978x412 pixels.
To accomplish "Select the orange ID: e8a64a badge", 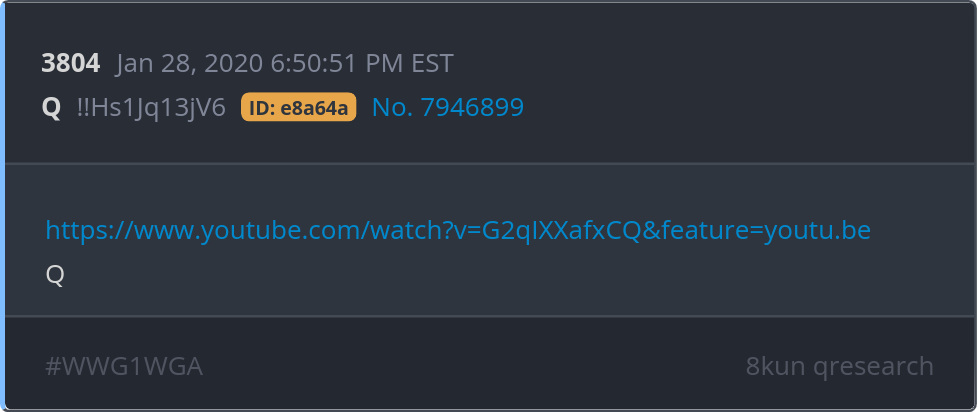I will click(299, 107).
